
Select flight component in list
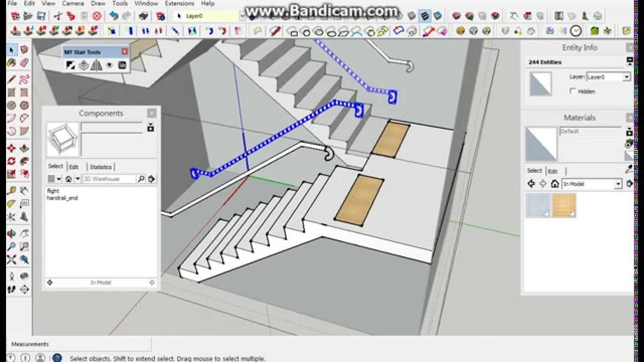(x=53, y=191)
